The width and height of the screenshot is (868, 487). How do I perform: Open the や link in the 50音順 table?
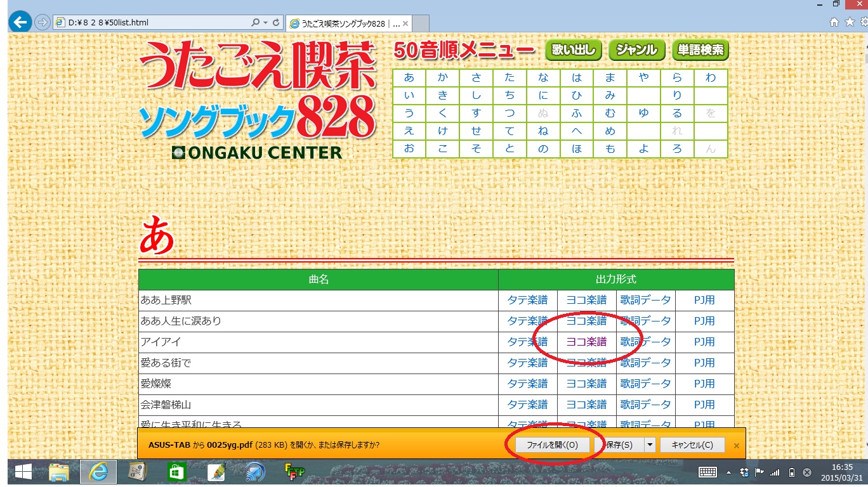pyautogui.click(x=644, y=78)
